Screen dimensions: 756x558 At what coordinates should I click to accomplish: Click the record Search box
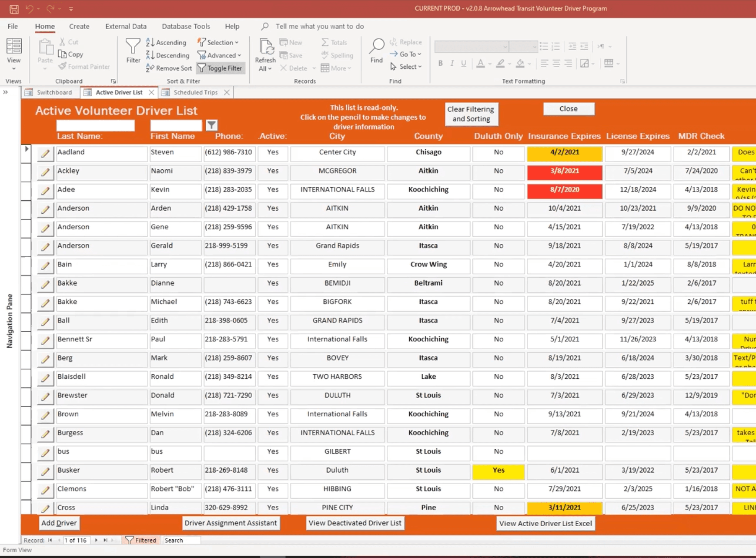(182, 540)
